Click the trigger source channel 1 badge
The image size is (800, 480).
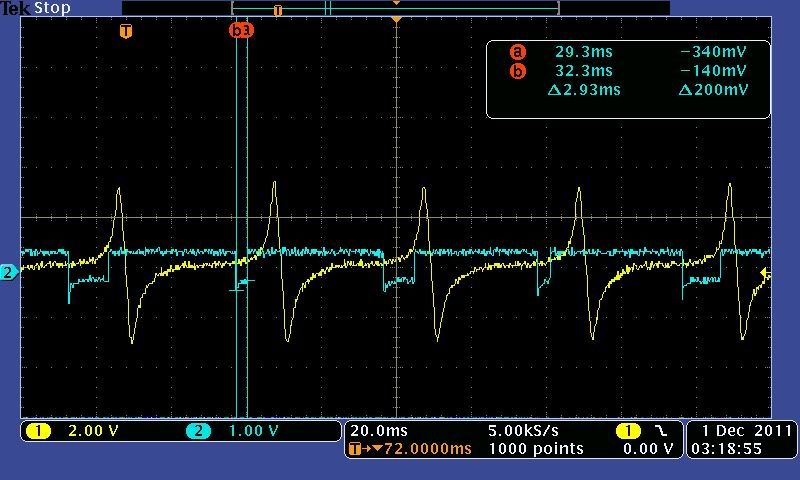(628, 431)
